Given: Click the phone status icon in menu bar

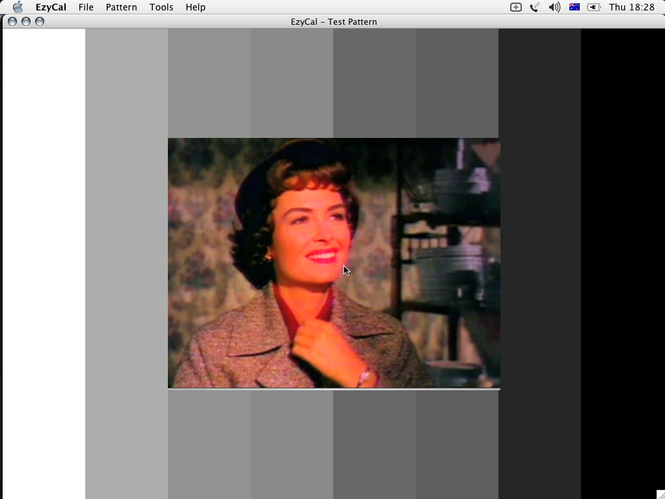Looking at the screenshot, I should point(535,7).
